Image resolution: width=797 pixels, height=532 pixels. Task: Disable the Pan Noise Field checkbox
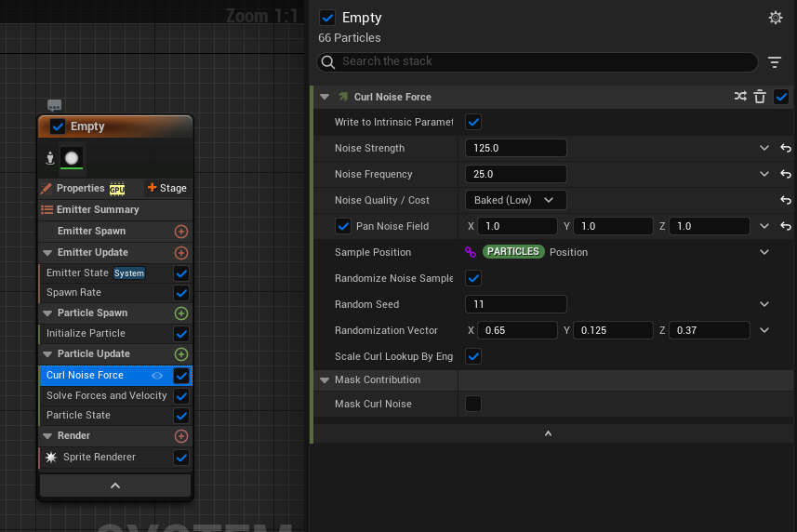click(x=343, y=226)
